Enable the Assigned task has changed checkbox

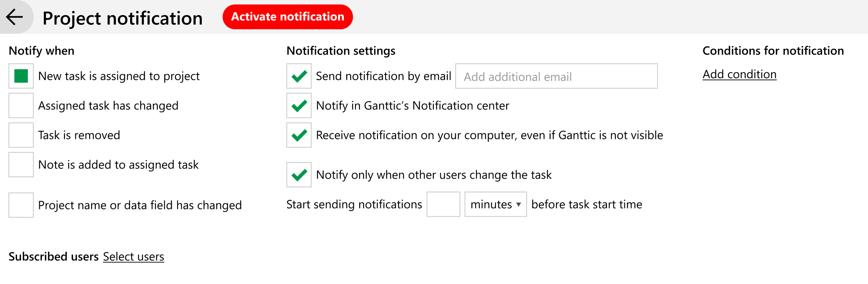tap(21, 105)
